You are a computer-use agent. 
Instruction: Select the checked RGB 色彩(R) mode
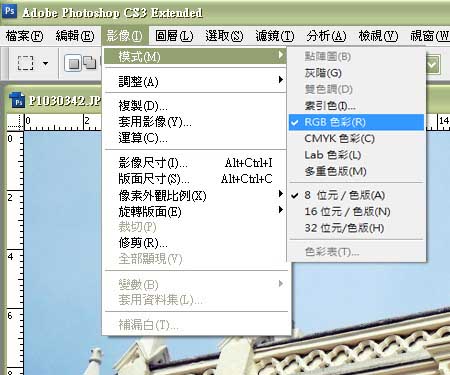click(x=357, y=122)
